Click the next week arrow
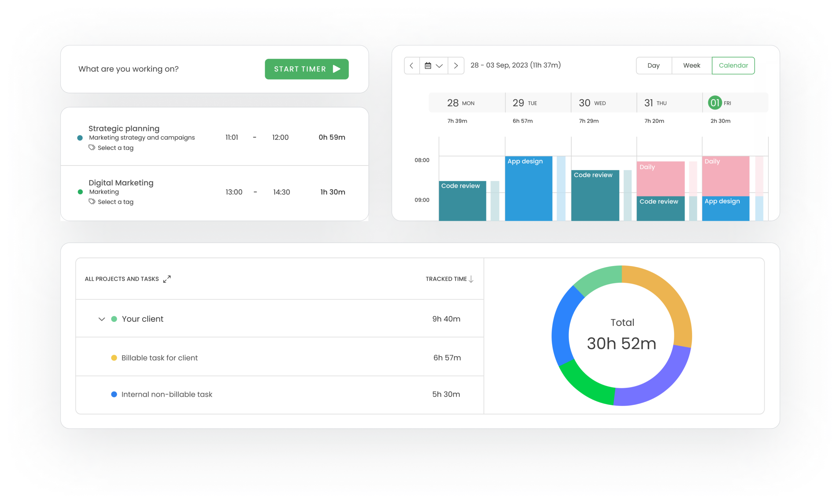 tap(456, 66)
